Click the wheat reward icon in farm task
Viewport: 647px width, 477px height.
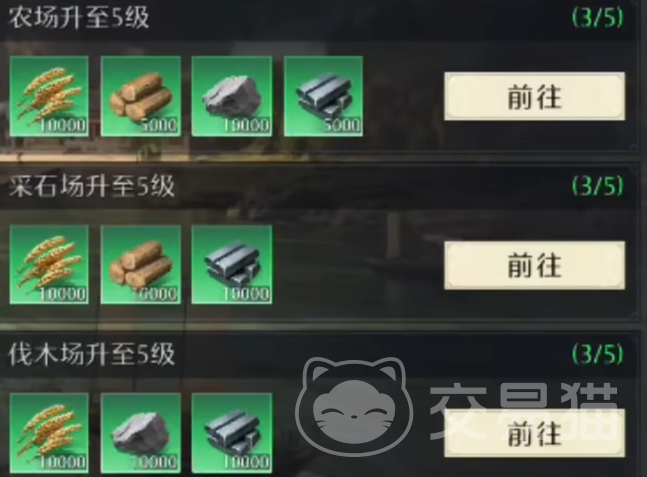[x=49, y=96]
